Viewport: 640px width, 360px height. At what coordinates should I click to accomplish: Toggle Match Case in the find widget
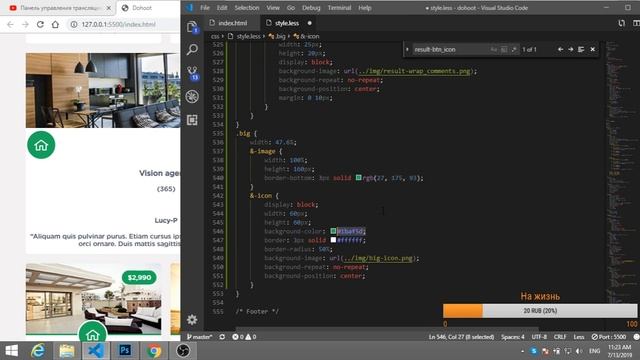pos(494,49)
